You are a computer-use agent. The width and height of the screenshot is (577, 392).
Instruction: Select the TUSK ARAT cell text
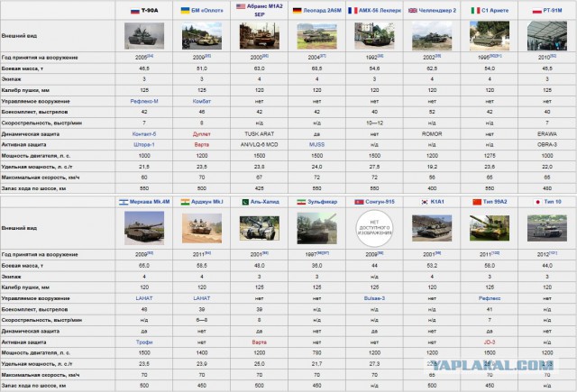coord(260,134)
